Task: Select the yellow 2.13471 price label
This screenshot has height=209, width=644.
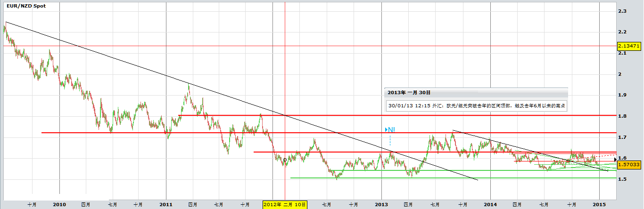Action: pyautogui.click(x=629, y=46)
